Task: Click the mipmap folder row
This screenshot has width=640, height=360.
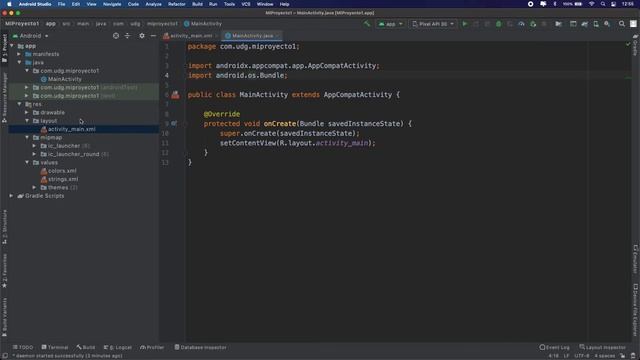Action: [84, 138]
